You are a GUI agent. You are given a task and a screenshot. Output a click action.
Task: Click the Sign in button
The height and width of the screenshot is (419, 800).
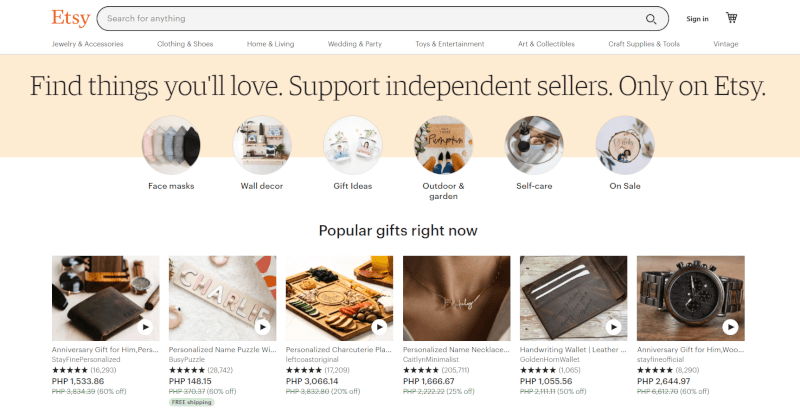pyautogui.click(x=697, y=19)
